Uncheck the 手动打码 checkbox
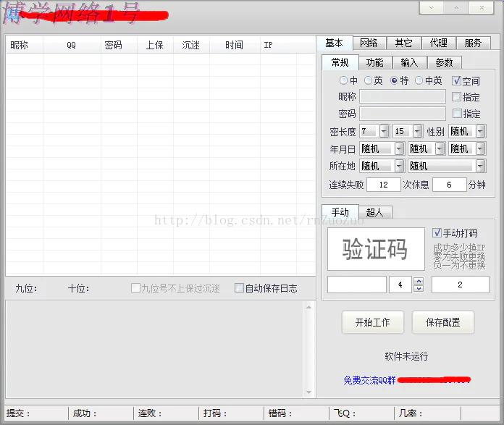Image resolution: width=504 pixels, height=425 pixels. point(437,233)
